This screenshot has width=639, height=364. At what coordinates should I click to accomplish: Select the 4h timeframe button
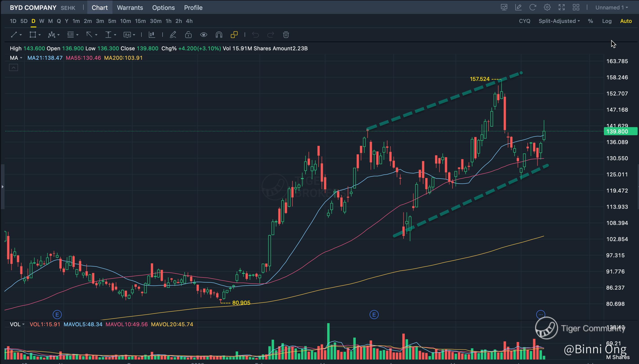(189, 21)
